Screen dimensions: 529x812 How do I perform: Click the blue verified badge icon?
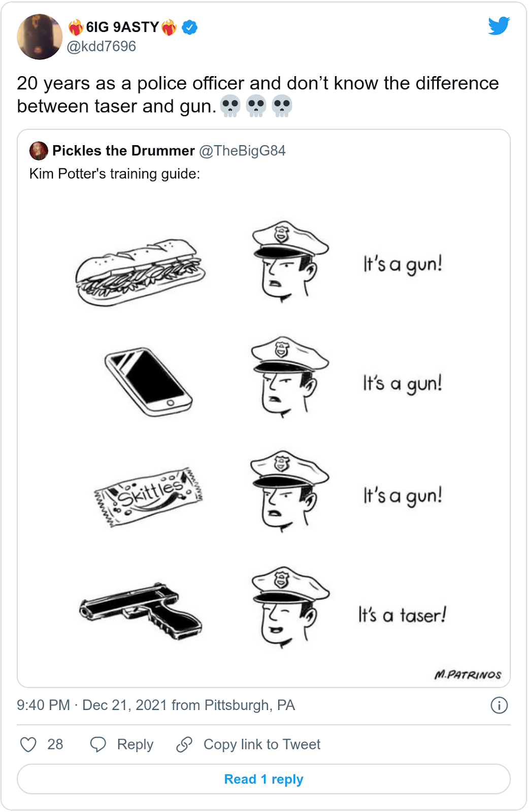(x=190, y=27)
